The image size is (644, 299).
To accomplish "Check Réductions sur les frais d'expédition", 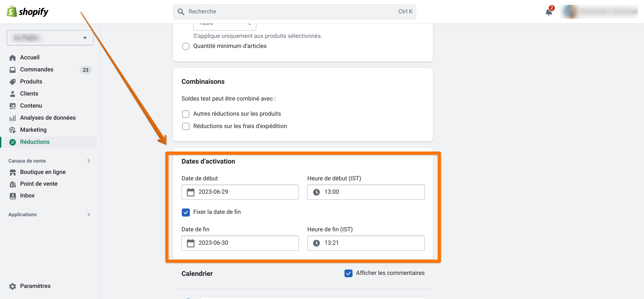I will [x=186, y=126].
